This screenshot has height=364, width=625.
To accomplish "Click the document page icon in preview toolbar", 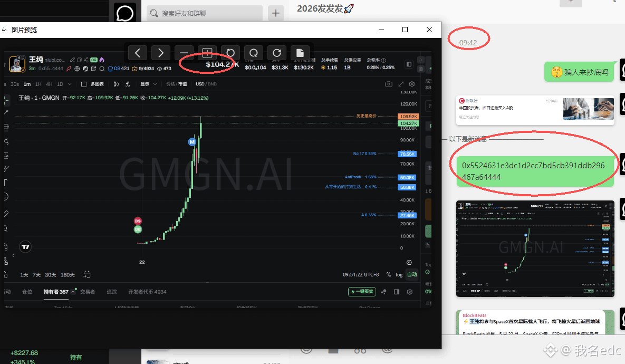I will pos(300,53).
